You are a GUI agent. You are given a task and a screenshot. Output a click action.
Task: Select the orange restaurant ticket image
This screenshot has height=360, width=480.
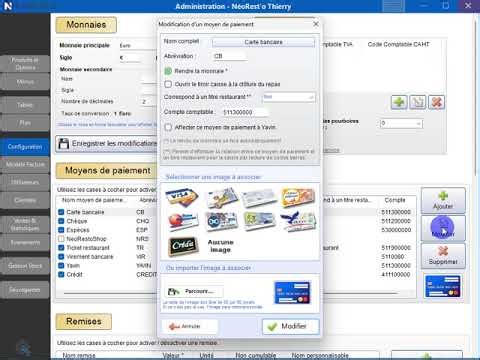[298, 197]
